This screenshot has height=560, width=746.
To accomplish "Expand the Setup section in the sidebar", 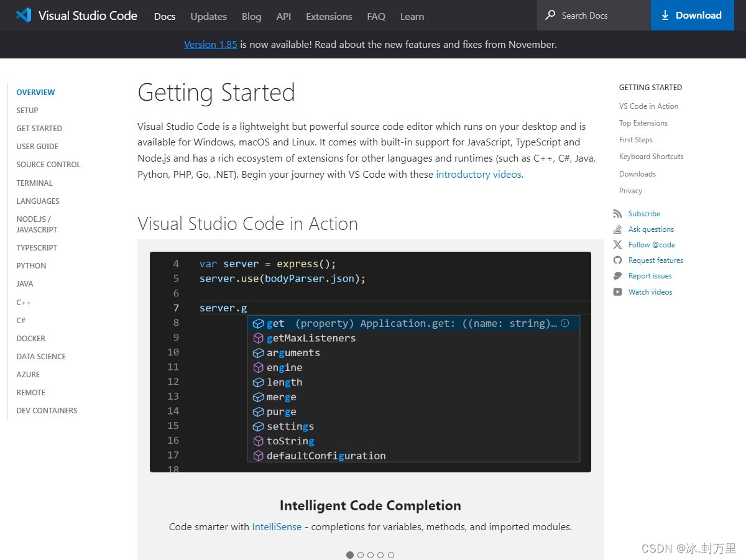I will click(x=27, y=110).
